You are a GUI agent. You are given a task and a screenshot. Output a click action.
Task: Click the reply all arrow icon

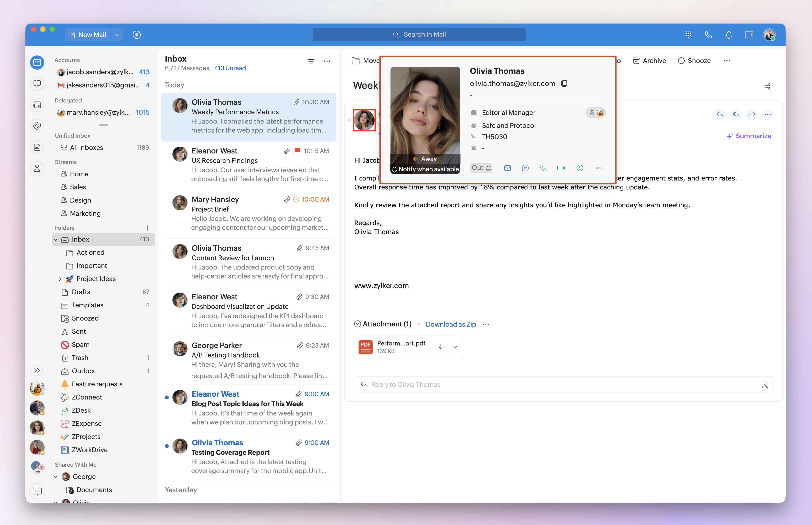coord(736,114)
